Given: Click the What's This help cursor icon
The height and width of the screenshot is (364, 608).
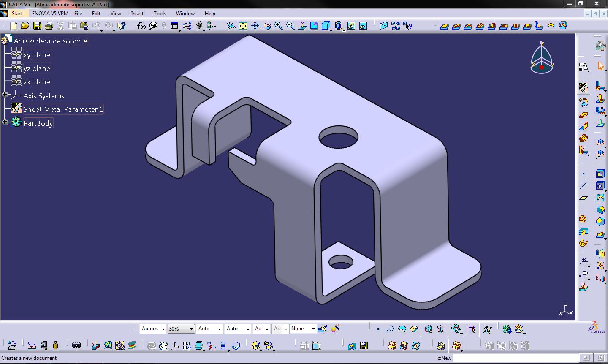Looking at the screenshot, I should (x=122, y=26).
